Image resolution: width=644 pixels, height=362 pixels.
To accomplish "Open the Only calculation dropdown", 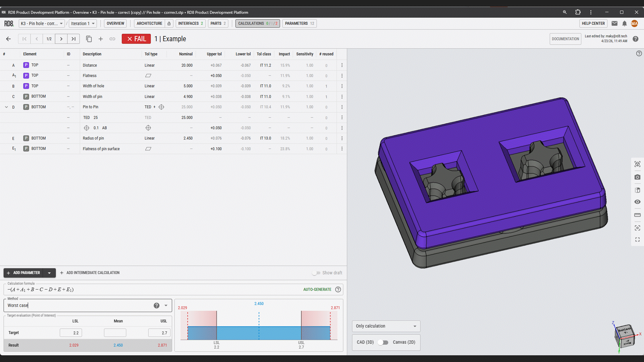I will pyautogui.click(x=386, y=326).
